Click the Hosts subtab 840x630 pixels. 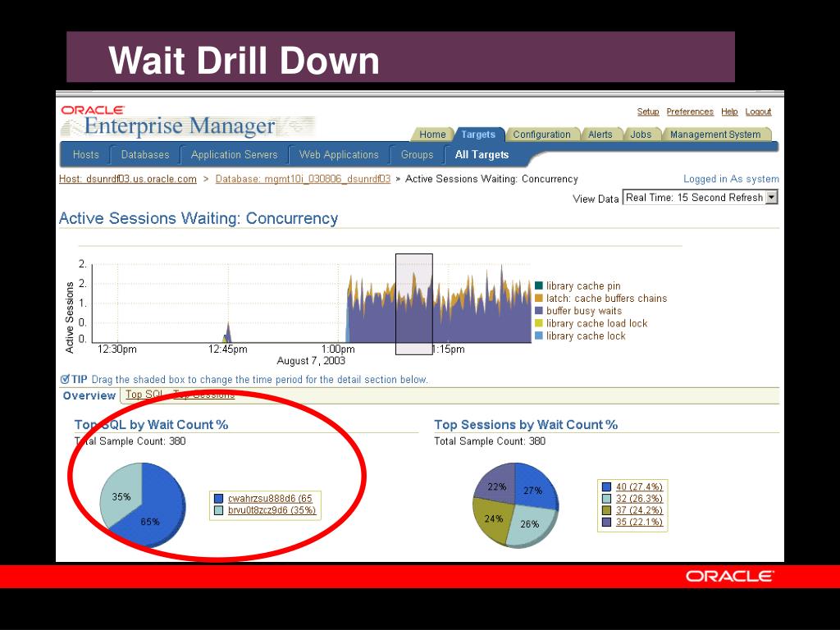[x=85, y=155]
